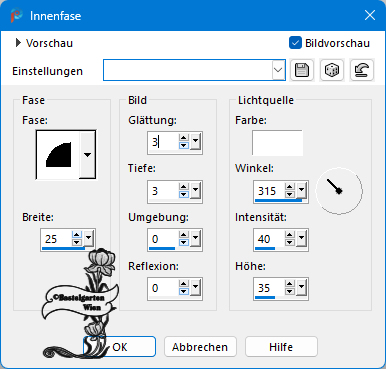Increase Glättung value with up arrow
The width and height of the screenshot is (386, 369).
click(184, 138)
